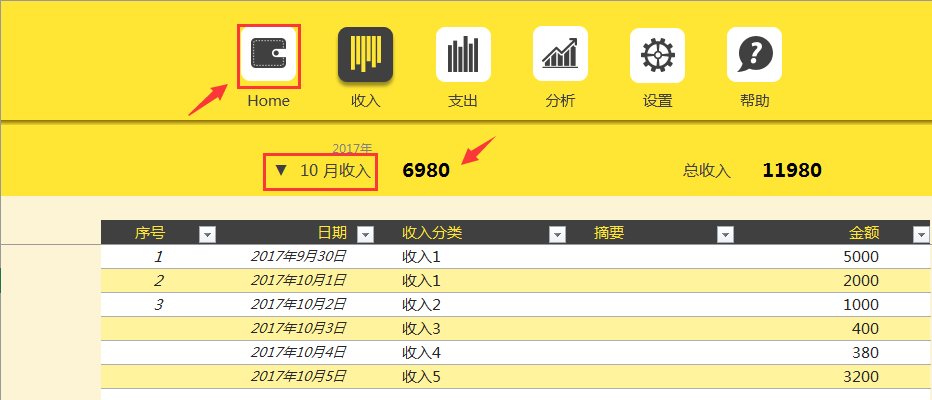Screen dimensions: 932x400
Task: Select serial number cell 2
Action: 159,281
